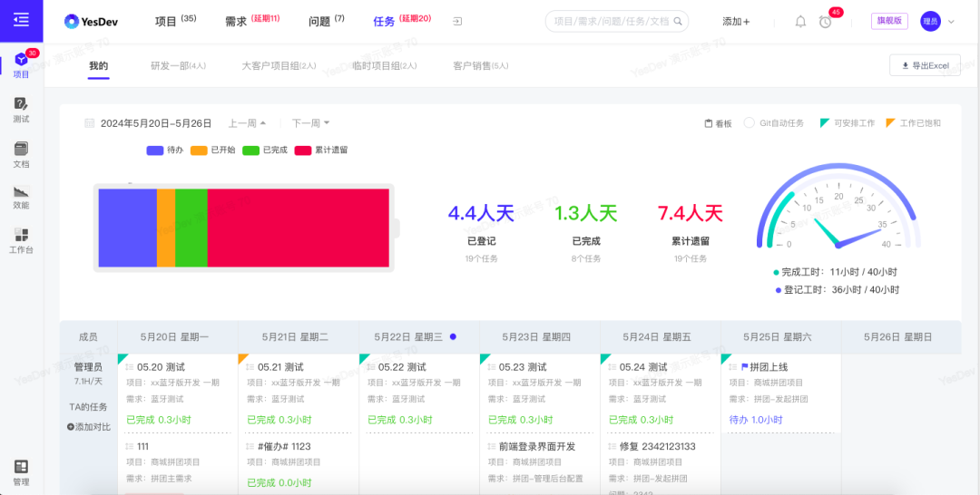Open the 项目 sidebar section
This screenshot has width=980, height=495.
[x=21, y=65]
